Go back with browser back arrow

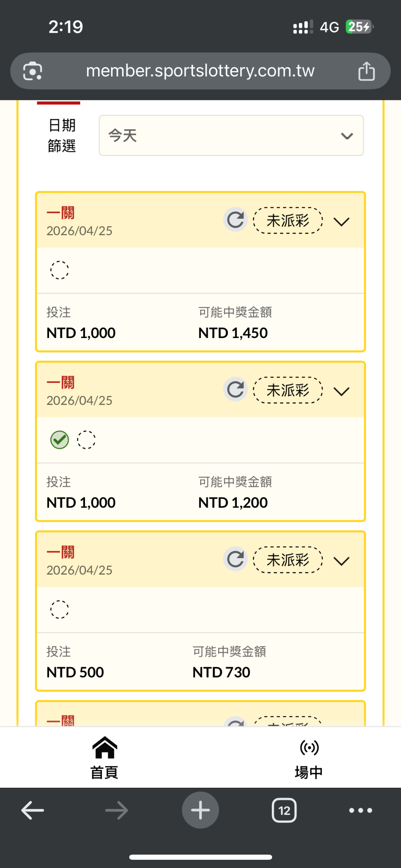33,810
